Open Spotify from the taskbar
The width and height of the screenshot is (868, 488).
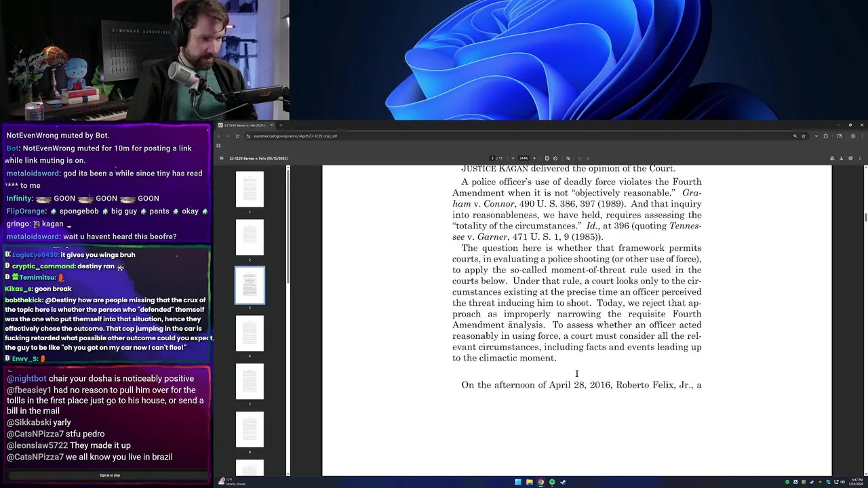552,482
